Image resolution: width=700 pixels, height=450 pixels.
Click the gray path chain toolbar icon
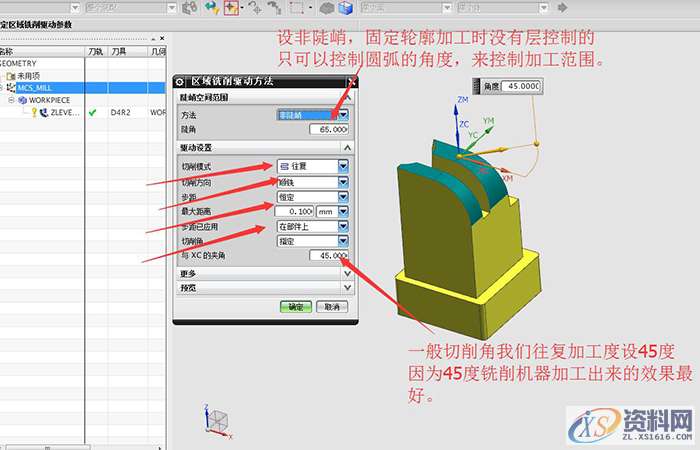pos(274,8)
